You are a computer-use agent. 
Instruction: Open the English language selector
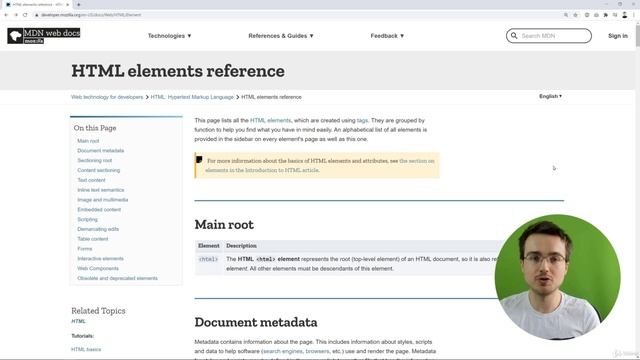pos(550,96)
